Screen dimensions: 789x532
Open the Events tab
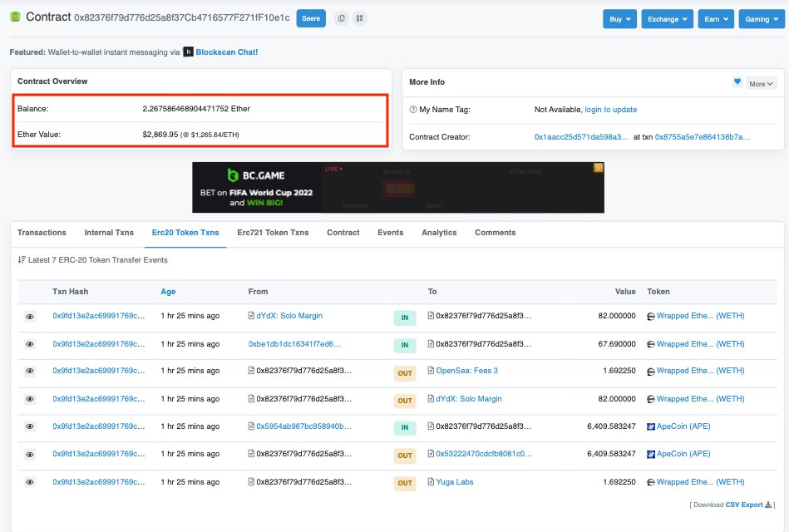click(x=391, y=233)
